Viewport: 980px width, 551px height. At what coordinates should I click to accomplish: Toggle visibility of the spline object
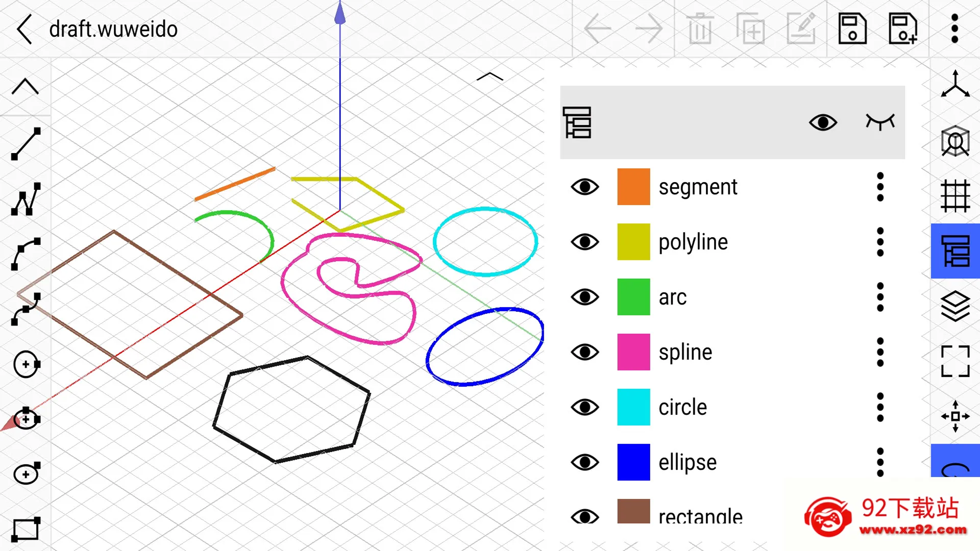pyautogui.click(x=585, y=352)
